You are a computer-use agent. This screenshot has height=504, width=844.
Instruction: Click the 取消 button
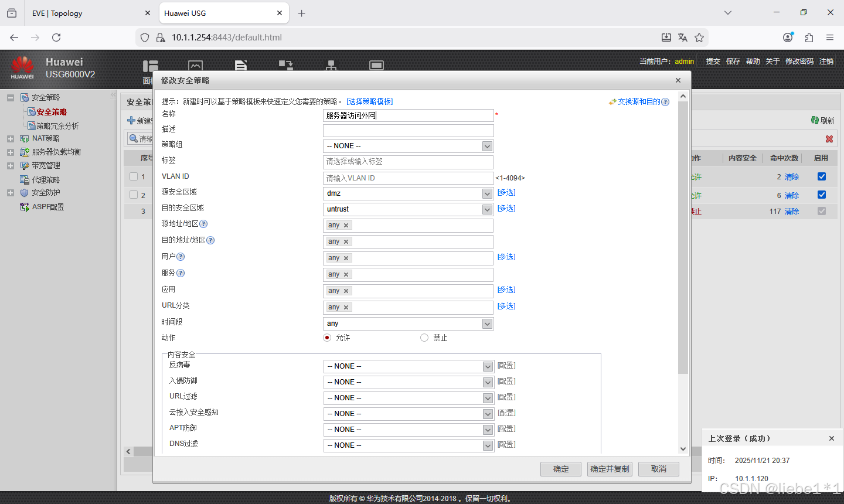tap(659, 469)
